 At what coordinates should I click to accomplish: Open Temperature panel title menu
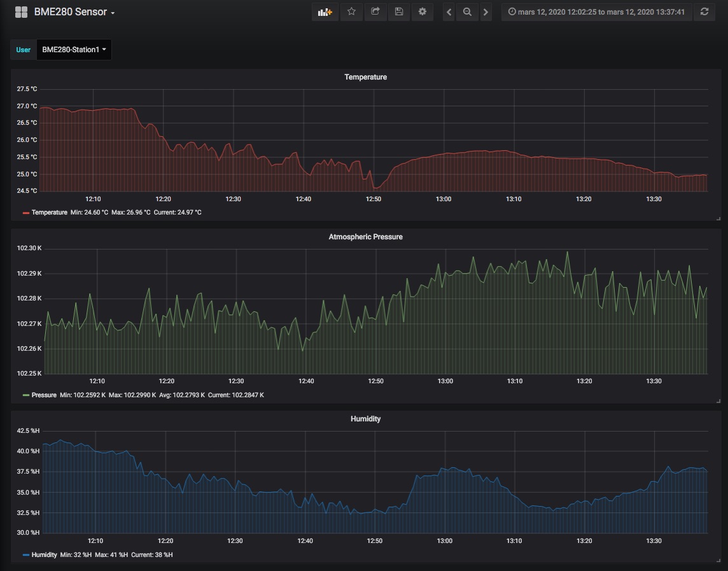[x=365, y=77]
